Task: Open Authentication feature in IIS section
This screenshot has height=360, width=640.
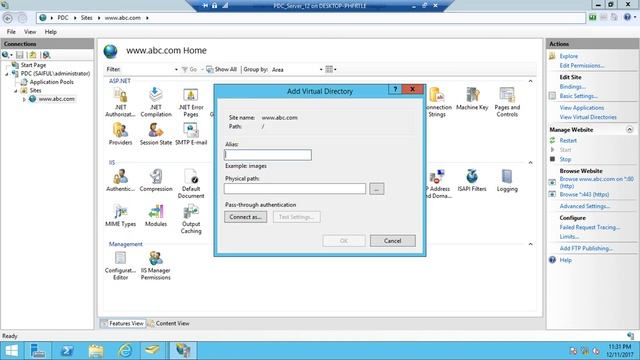Action: pos(120,180)
